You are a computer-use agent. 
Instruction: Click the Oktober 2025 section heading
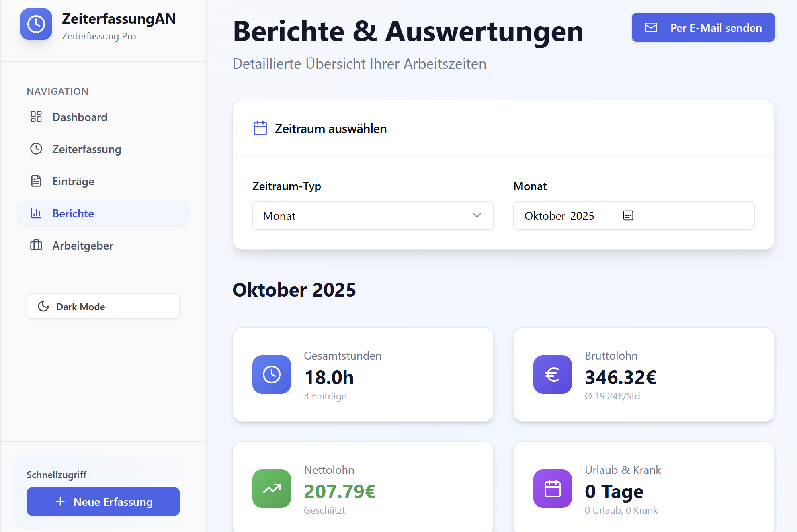pos(294,290)
